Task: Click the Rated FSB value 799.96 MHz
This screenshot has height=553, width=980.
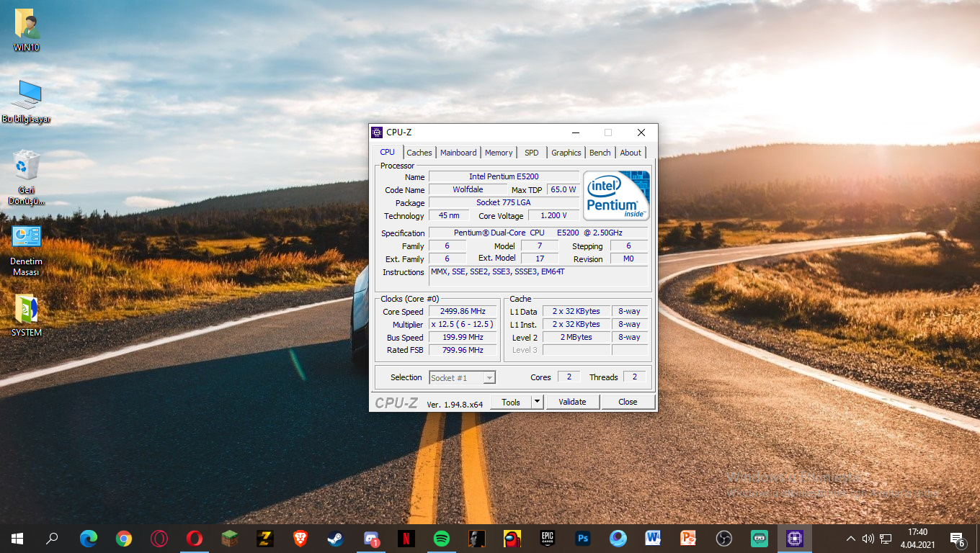Action: (463, 350)
